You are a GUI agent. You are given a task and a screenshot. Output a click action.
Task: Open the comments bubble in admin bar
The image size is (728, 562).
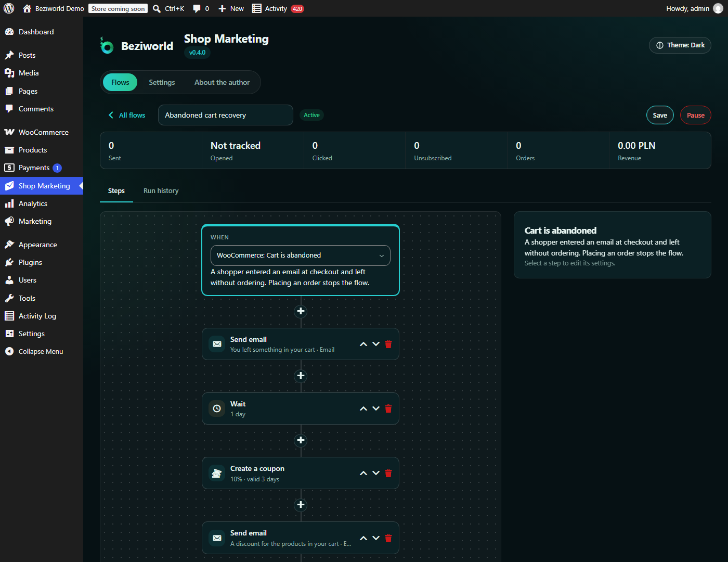click(x=201, y=8)
